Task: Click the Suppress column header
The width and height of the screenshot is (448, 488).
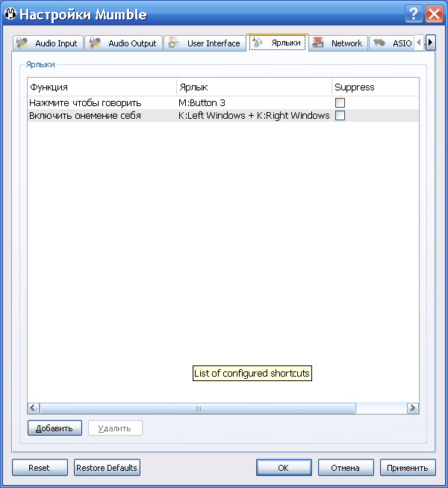Action: 376,87
